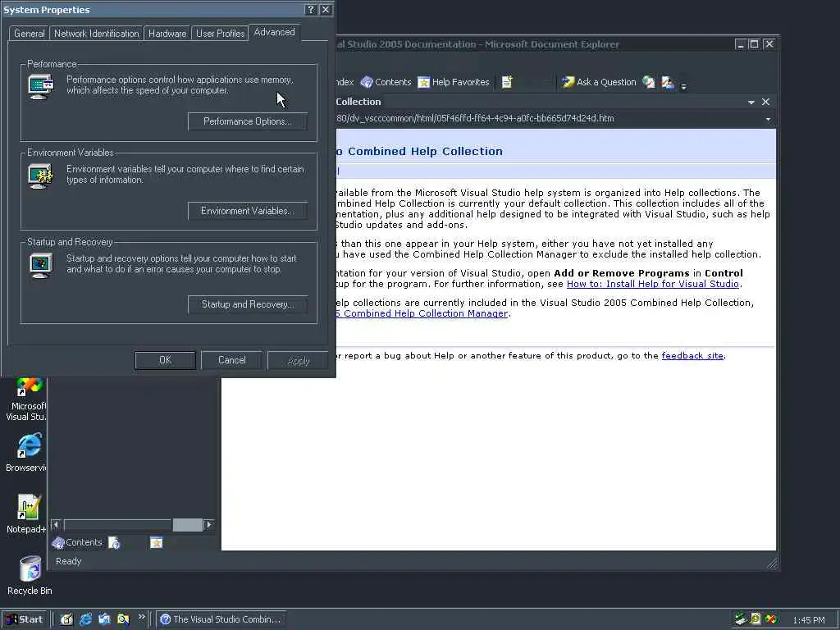Image resolution: width=840 pixels, height=630 pixels.
Task: Click the Startup and Recovery computer icon
Action: coord(41,266)
